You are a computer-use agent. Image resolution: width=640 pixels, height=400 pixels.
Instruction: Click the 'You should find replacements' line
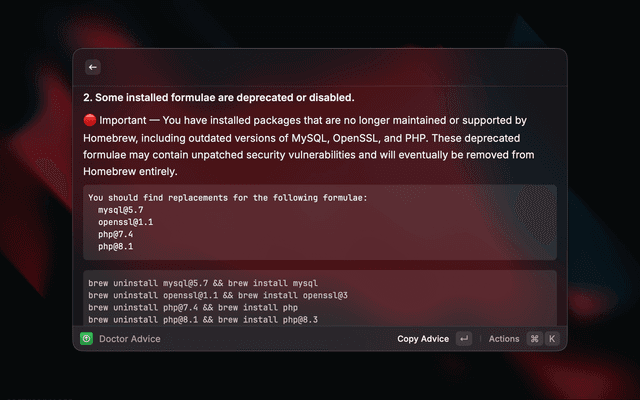click(228, 198)
